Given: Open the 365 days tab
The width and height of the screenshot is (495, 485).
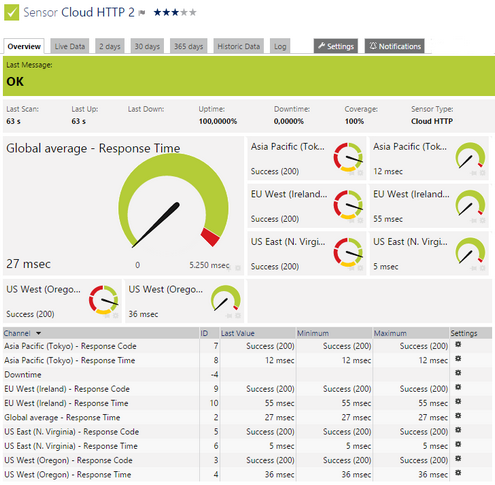Looking at the screenshot, I should point(188,46).
